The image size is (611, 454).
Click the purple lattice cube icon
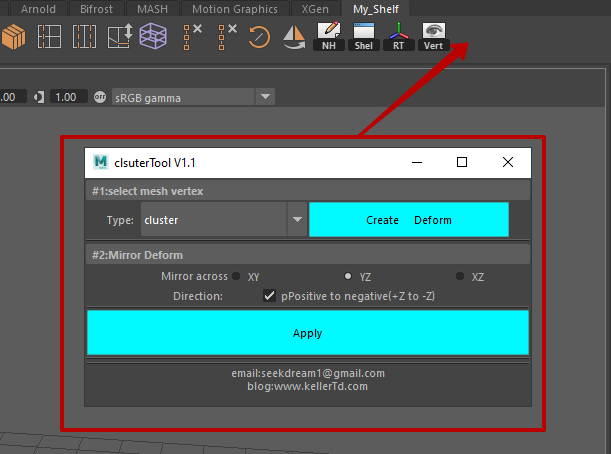[153, 36]
